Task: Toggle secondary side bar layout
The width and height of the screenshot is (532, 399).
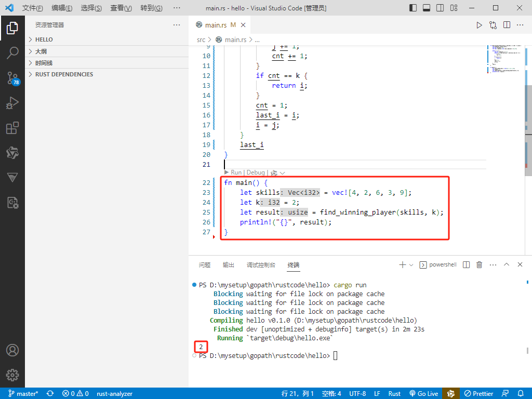Action: [440, 8]
